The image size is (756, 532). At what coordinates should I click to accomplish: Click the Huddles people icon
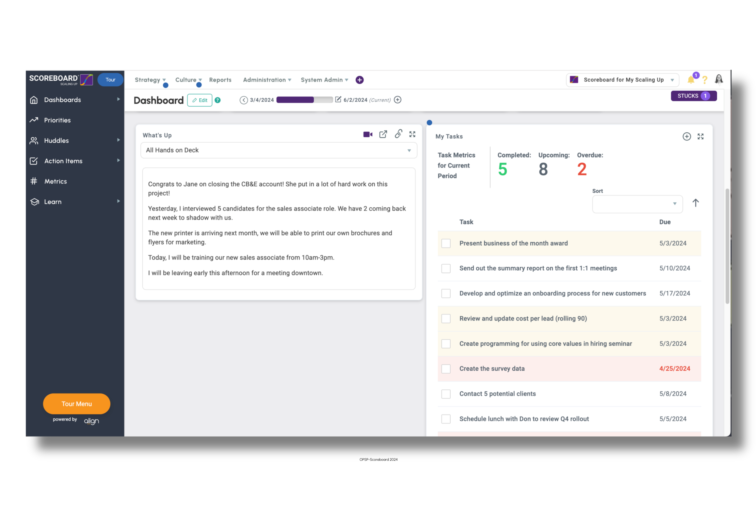pos(34,141)
